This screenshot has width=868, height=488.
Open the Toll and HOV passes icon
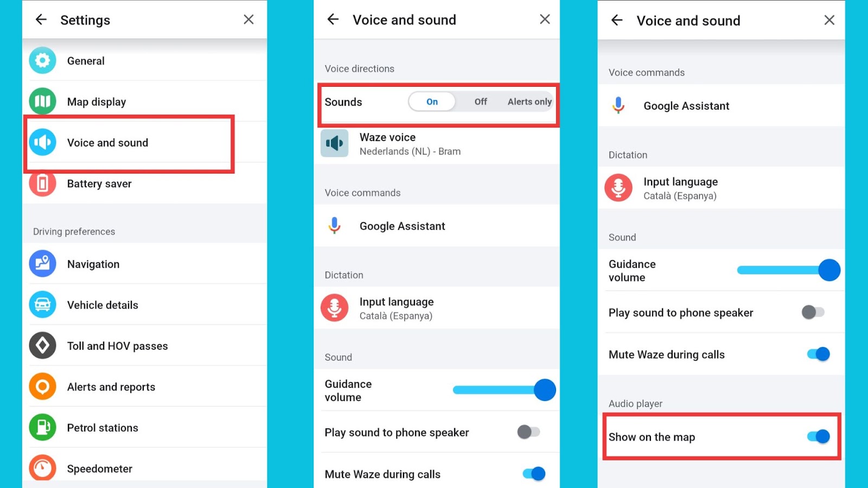[42, 345]
